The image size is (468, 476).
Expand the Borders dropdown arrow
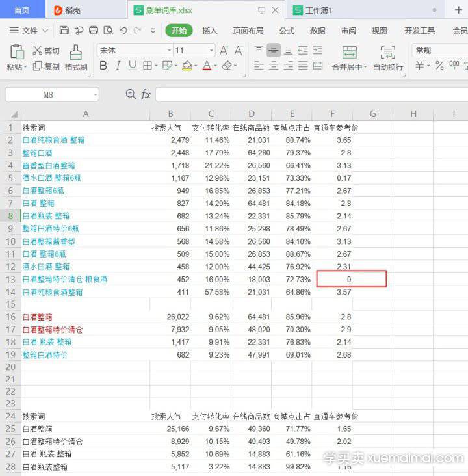pyautogui.click(x=156, y=66)
